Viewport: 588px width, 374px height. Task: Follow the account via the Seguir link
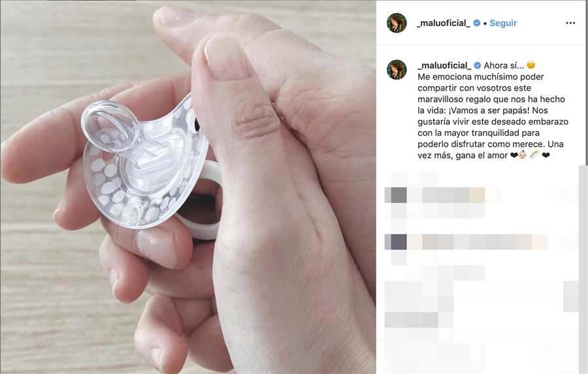coord(503,23)
